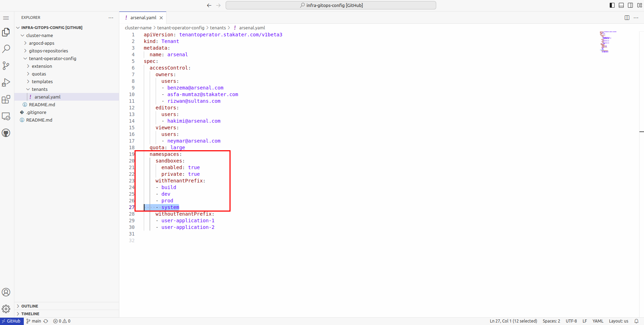The height and width of the screenshot is (325, 644).
Task: Collapse the tenants folder
Action: tap(39, 89)
